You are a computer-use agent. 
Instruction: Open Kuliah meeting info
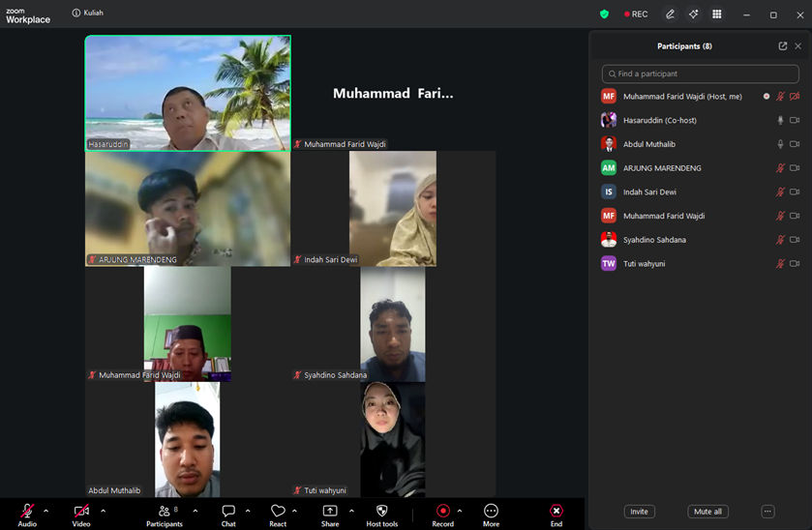tap(87, 13)
